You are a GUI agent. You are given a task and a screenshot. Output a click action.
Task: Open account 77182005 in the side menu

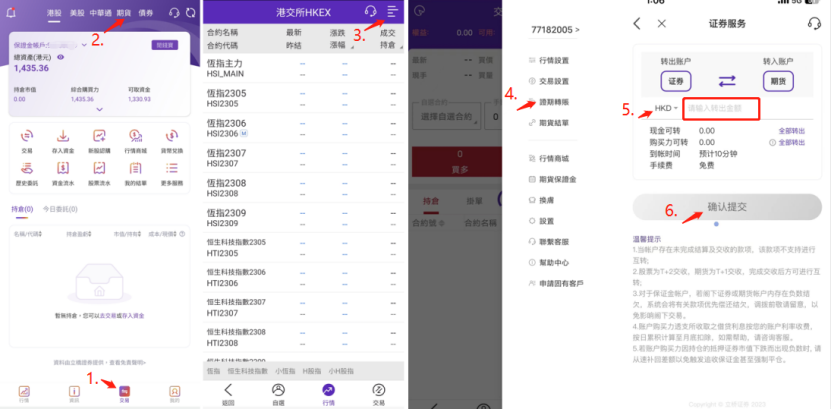coord(555,30)
